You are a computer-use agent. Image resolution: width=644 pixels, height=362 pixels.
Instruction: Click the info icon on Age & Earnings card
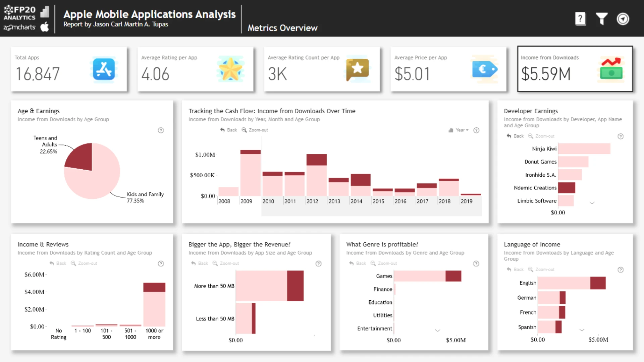(x=161, y=130)
